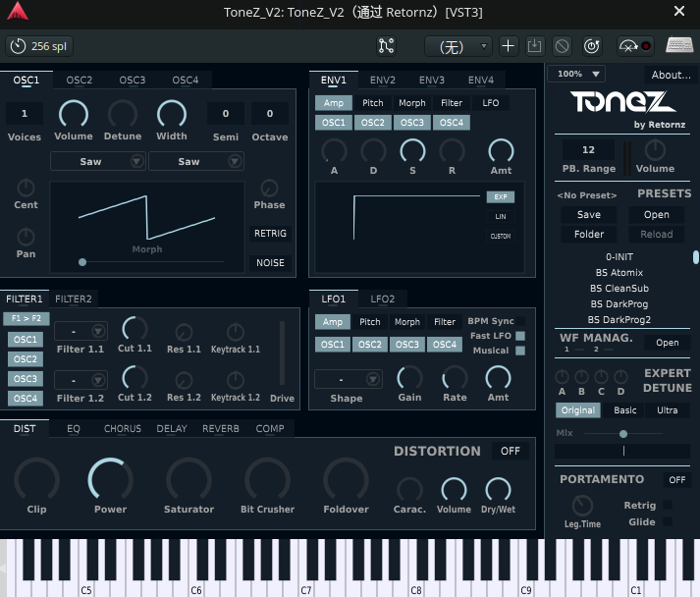Image resolution: width=700 pixels, height=597 pixels.
Task: Click the envelope Sustain knob S
Action: (x=412, y=151)
